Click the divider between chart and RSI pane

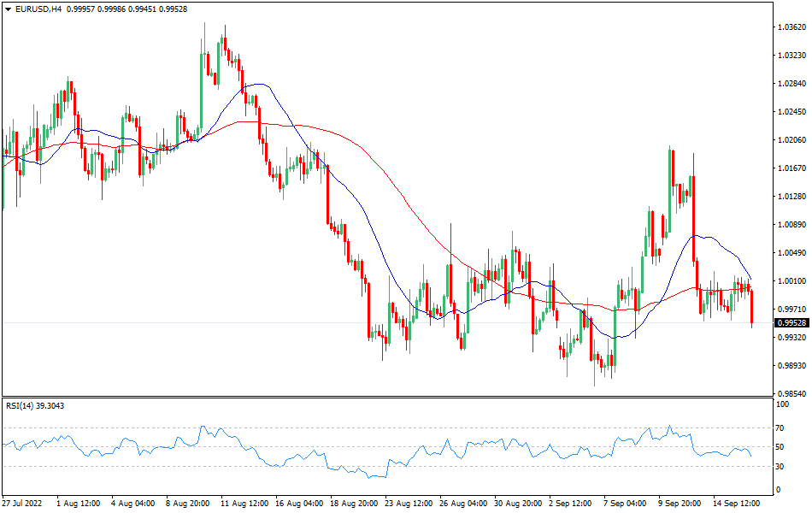385,397
